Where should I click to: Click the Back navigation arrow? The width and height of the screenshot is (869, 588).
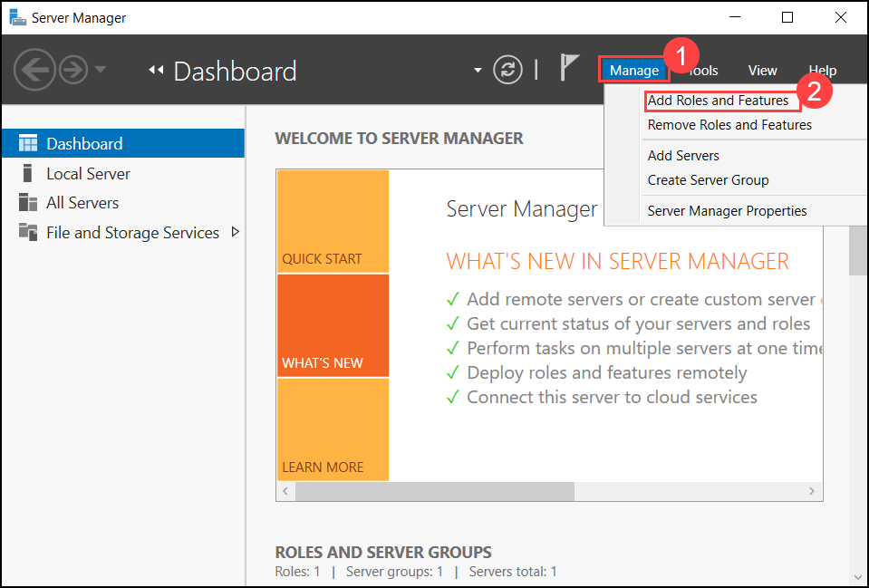click(34, 70)
